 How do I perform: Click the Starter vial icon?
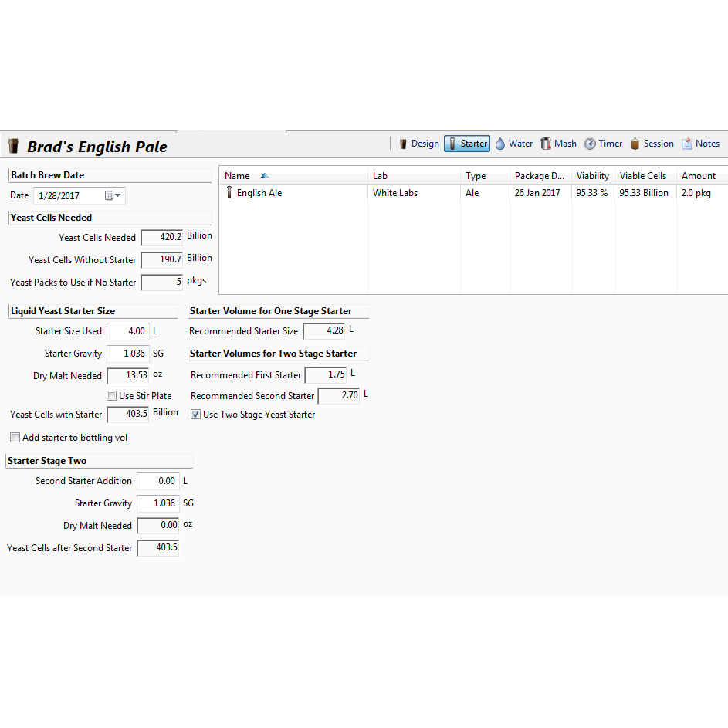452,144
